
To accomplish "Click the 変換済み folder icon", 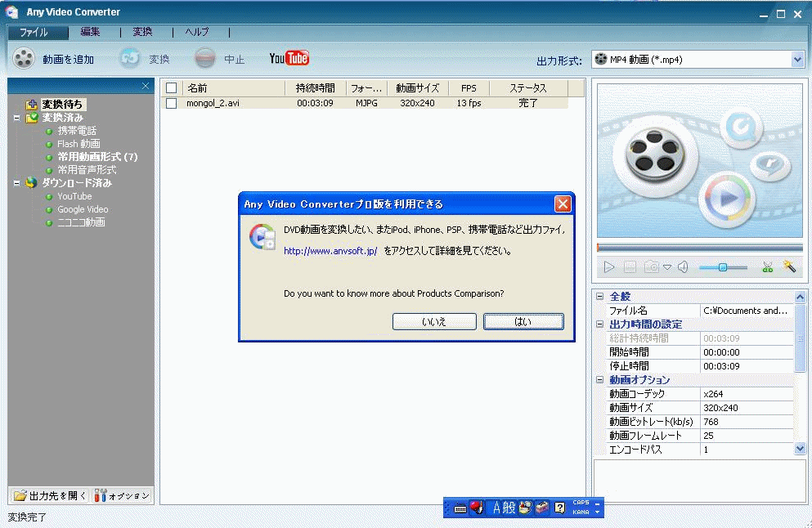I will coord(32,118).
